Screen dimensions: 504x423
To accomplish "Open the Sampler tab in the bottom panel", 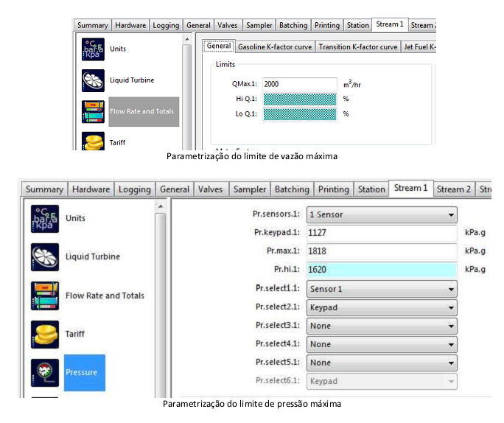I will point(250,189).
